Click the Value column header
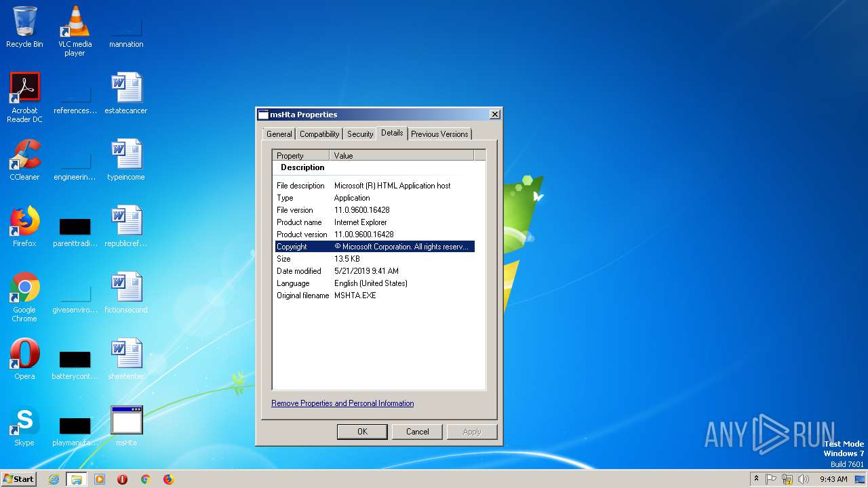 [x=401, y=155]
